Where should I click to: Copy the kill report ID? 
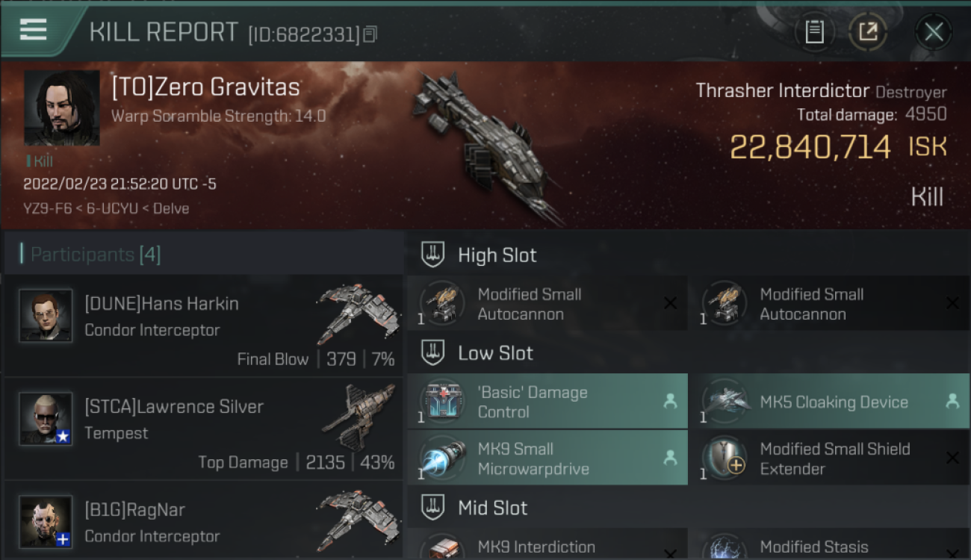click(370, 34)
